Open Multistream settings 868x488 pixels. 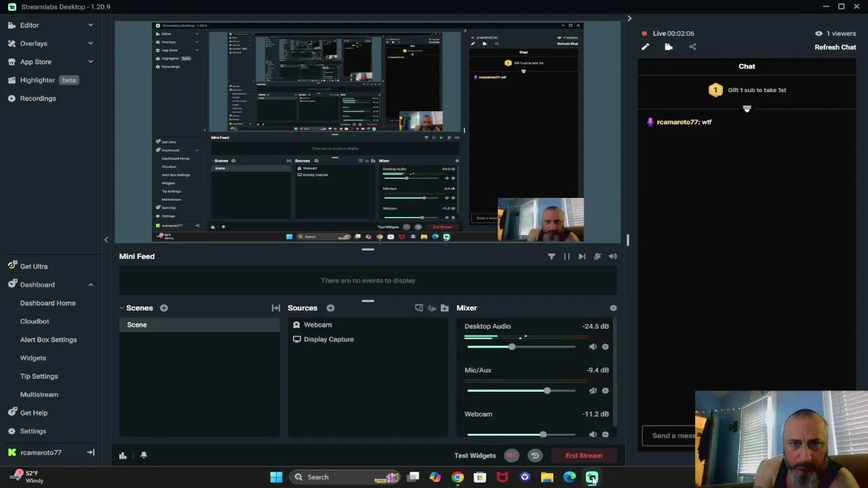pos(39,394)
